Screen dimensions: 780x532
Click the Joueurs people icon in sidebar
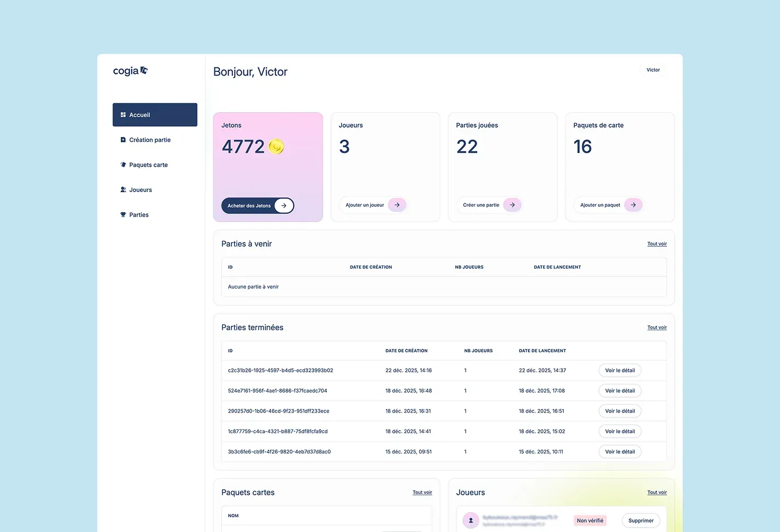tap(123, 190)
